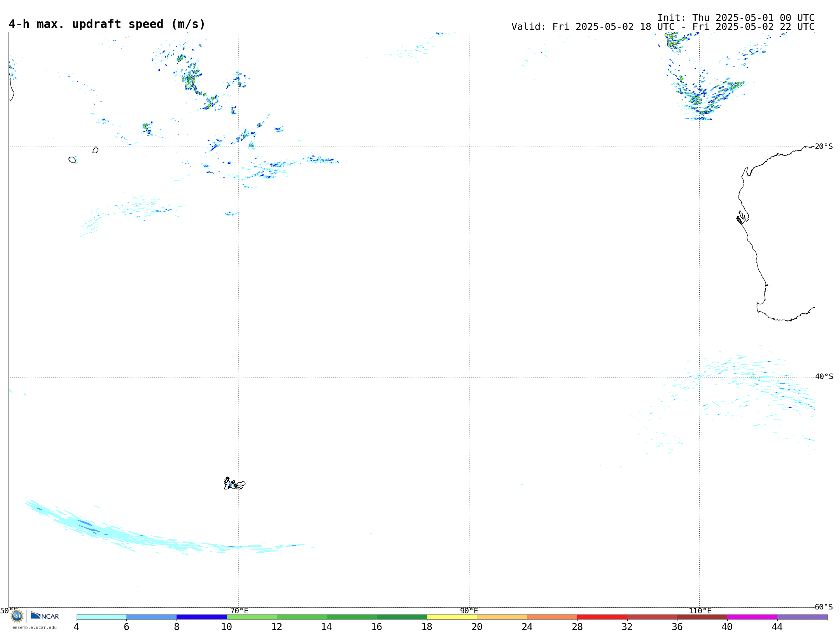Click the NCAR logo

click(x=45, y=616)
